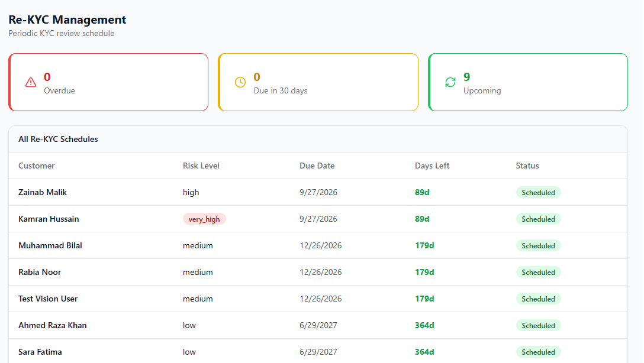Click customer name Zainab Malik
The height and width of the screenshot is (363, 644).
point(43,192)
